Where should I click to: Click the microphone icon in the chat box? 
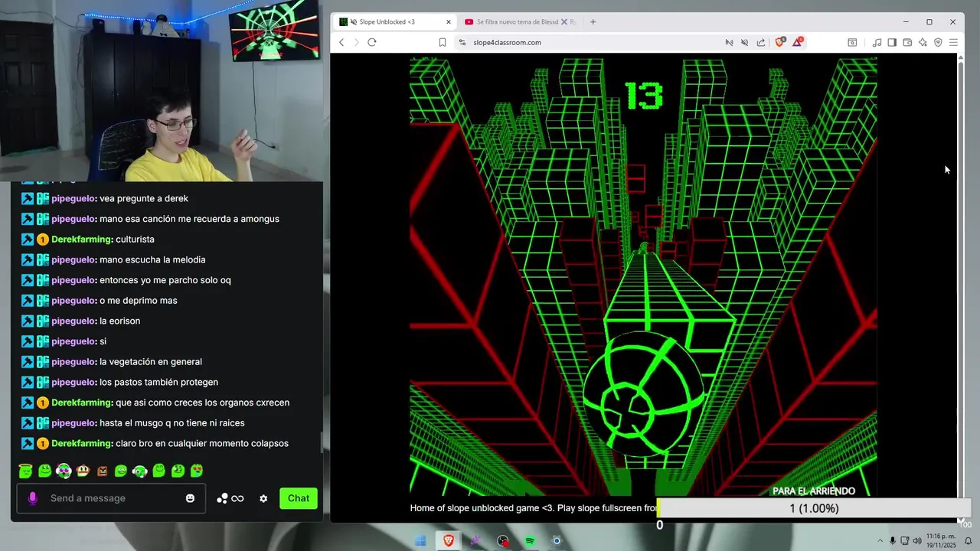click(x=32, y=498)
